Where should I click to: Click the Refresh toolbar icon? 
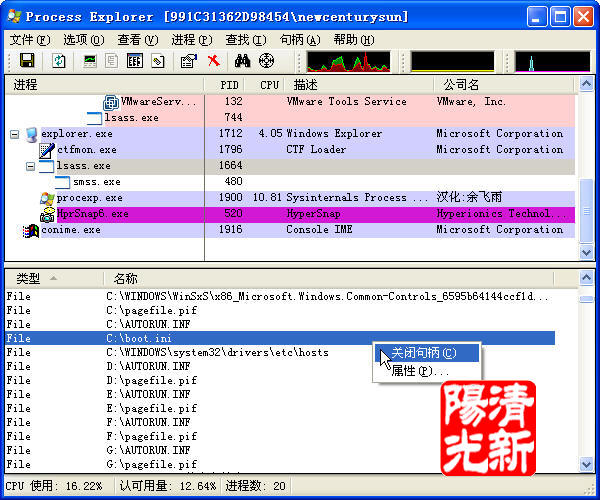(59, 60)
